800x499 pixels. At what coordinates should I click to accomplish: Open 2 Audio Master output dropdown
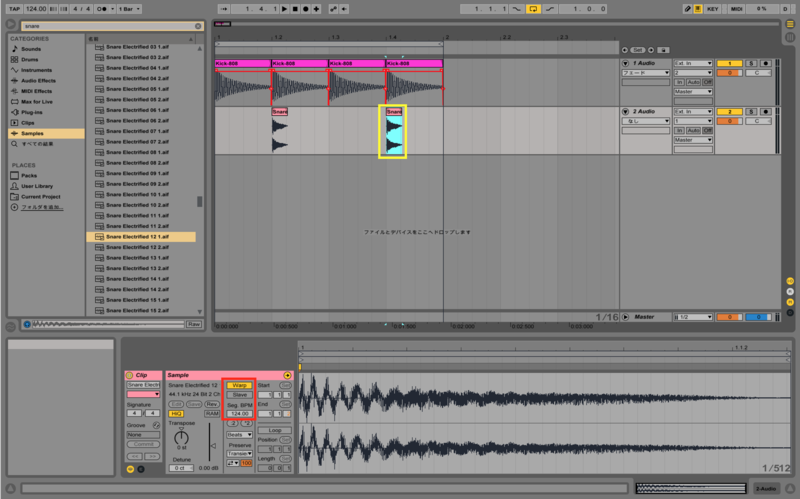(x=693, y=140)
